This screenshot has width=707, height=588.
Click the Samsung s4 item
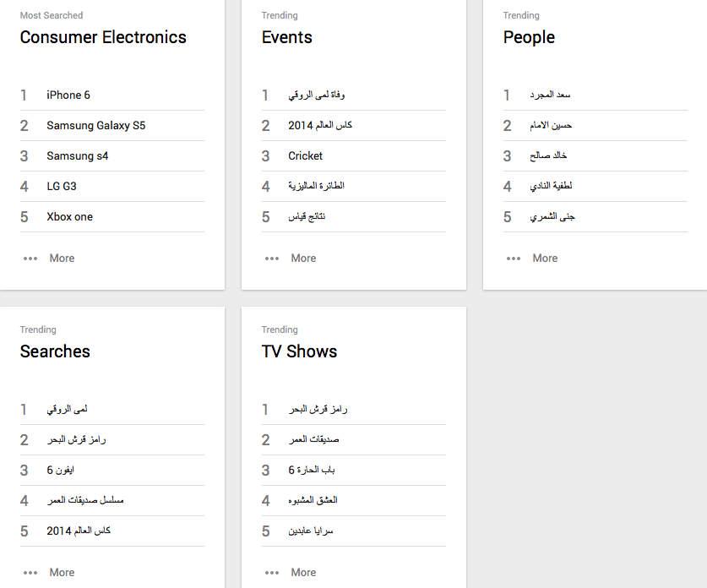77,156
